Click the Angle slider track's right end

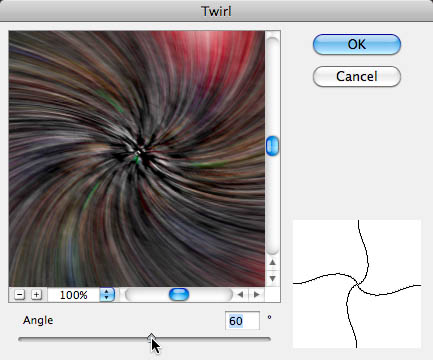[x=268, y=339]
